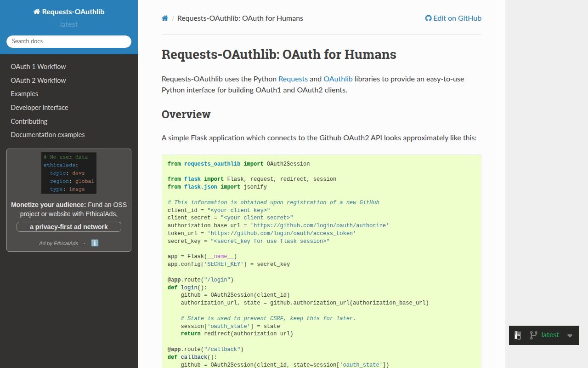Viewport: 588px width, 368px height.
Task: Click the branch icon in version flyout
Action: coord(533,335)
